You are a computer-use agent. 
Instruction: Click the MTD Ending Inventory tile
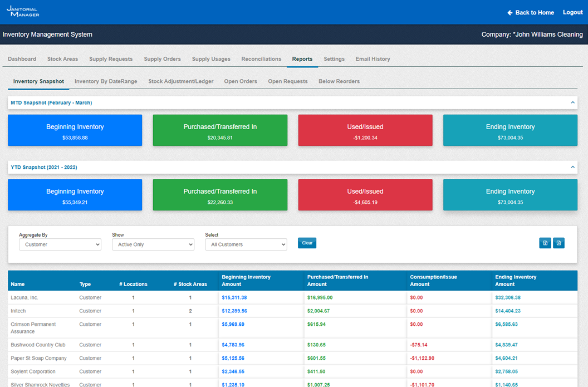(510, 131)
